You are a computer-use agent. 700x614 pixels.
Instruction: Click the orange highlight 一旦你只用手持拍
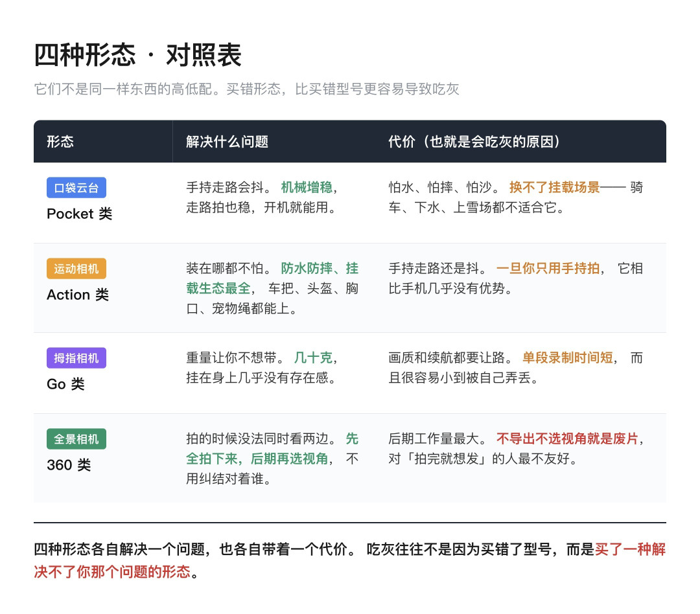(548, 268)
